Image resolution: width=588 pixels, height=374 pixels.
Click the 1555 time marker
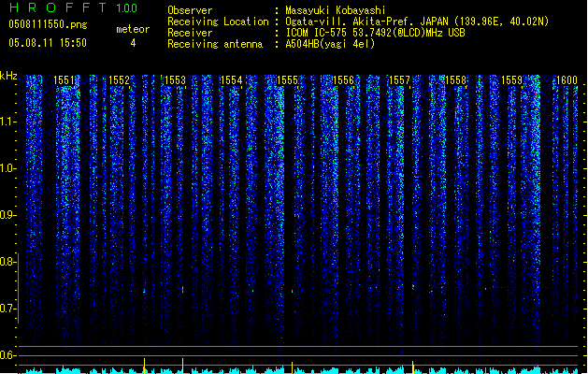pyautogui.click(x=287, y=80)
